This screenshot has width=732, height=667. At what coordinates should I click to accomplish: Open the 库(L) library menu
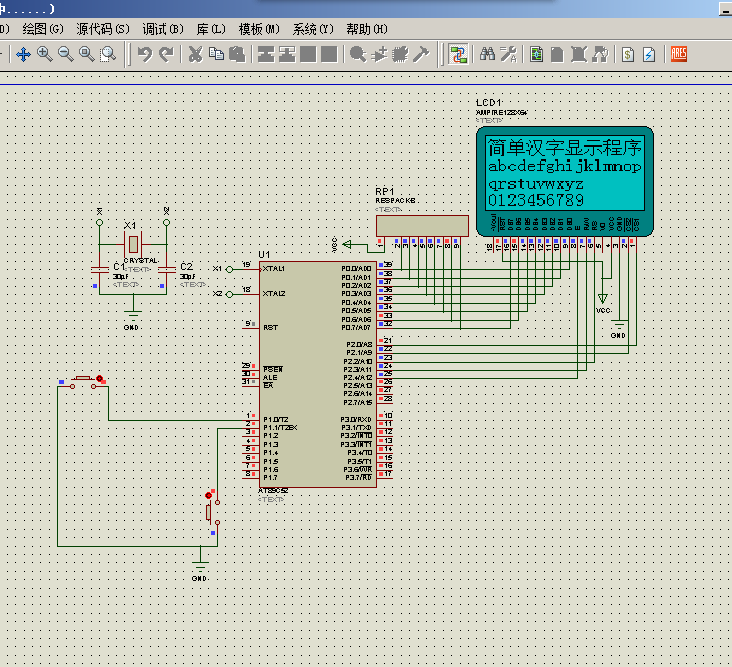[211, 29]
